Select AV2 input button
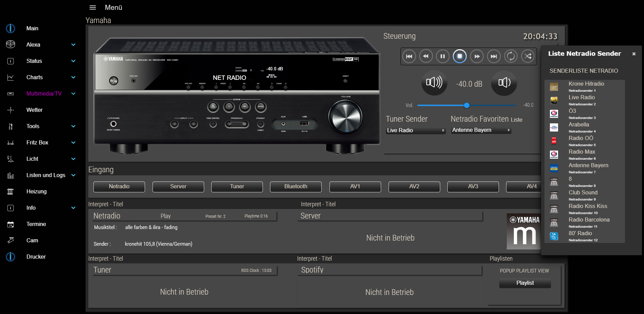The image size is (644, 314). [x=414, y=187]
